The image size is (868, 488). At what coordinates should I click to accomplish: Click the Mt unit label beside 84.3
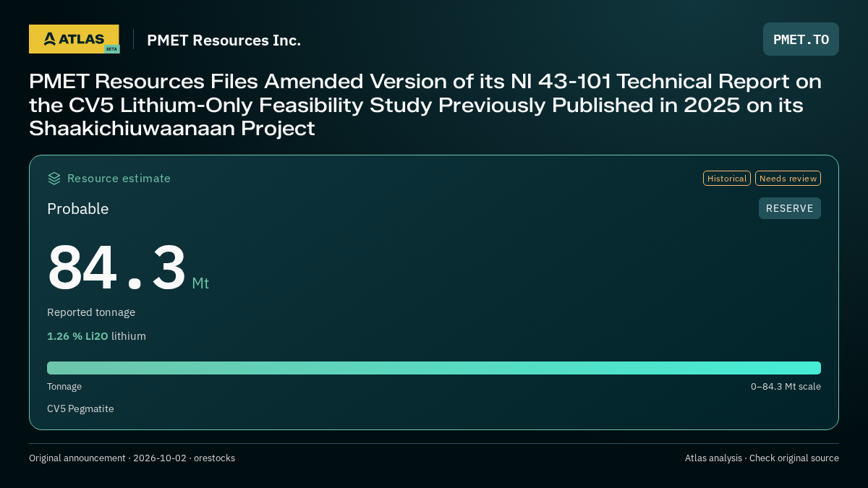click(200, 283)
